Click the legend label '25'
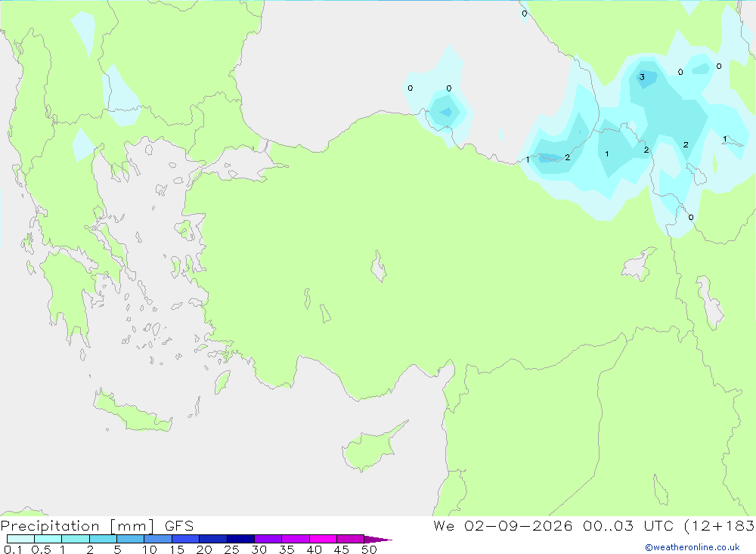 (x=231, y=549)
